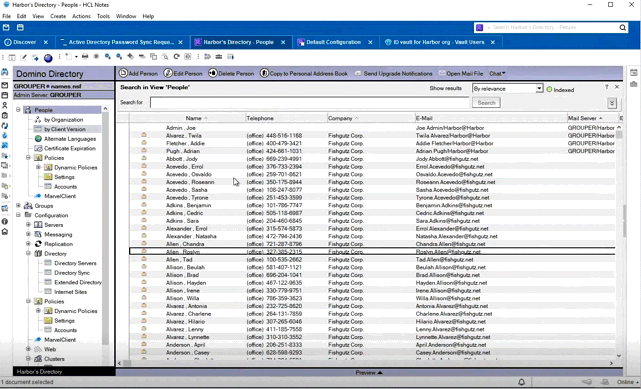Click Alternate Languages globe icon
641x389 pixels.
pyautogui.click(x=38, y=139)
